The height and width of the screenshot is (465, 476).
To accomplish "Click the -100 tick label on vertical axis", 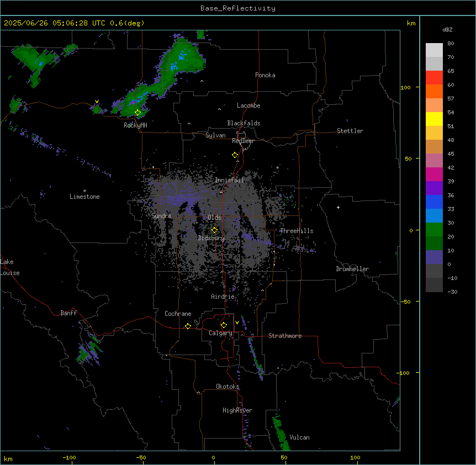I will pyautogui.click(x=404, y=373).
